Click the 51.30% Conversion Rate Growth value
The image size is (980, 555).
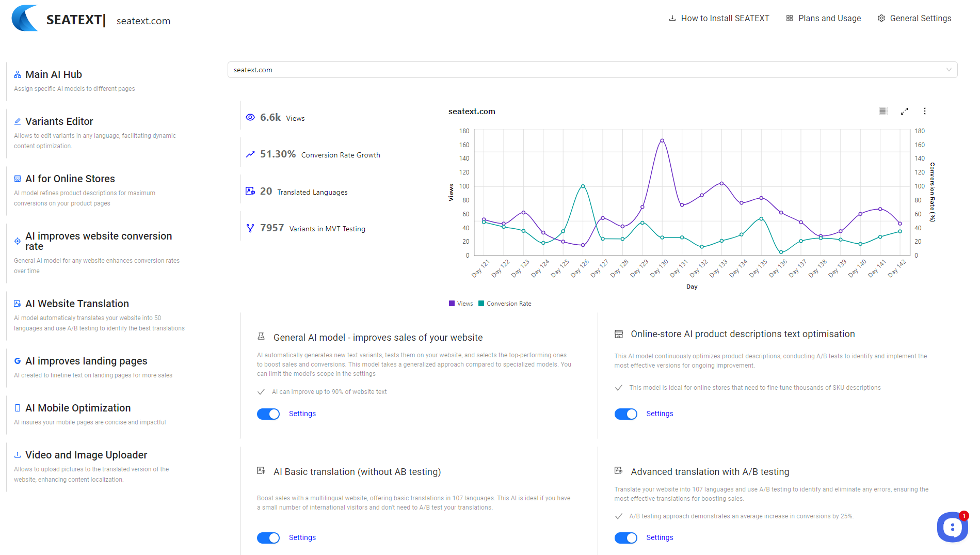[278, 154]
